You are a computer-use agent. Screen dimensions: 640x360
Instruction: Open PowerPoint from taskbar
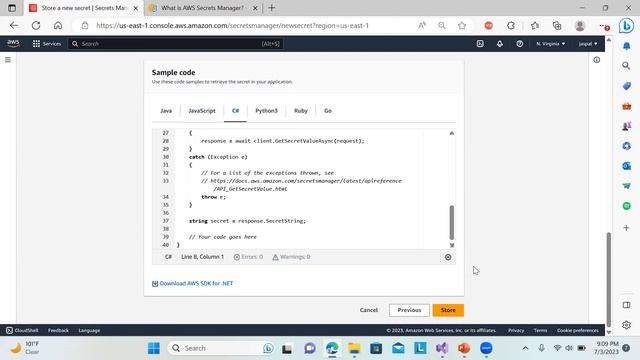tap(464, 348)
